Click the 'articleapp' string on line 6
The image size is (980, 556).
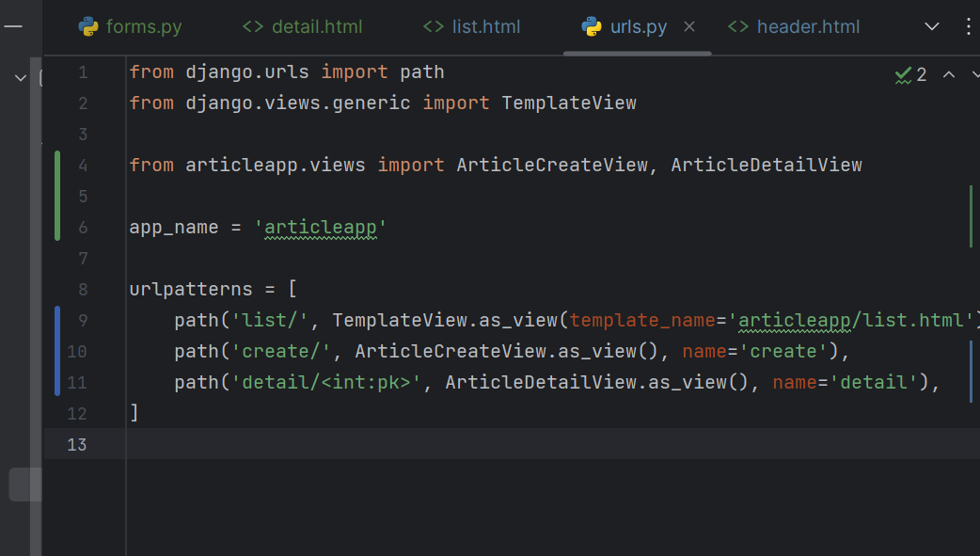click(x=321, y=227)
